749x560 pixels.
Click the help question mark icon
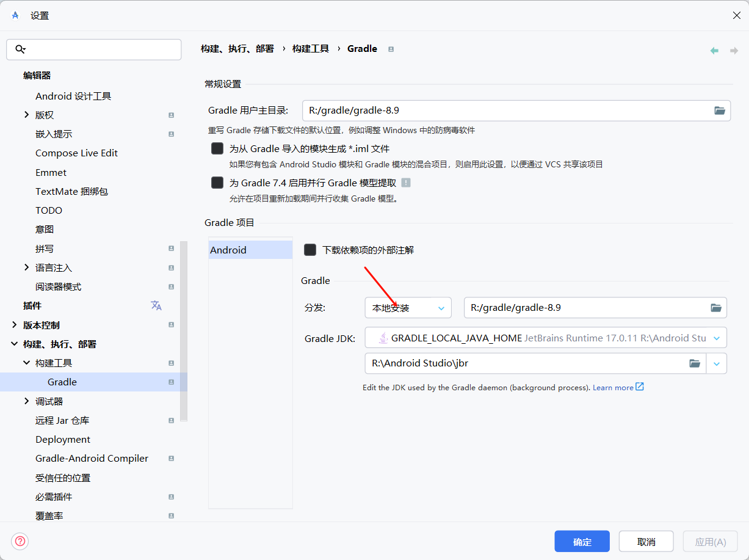coord(20,541)
